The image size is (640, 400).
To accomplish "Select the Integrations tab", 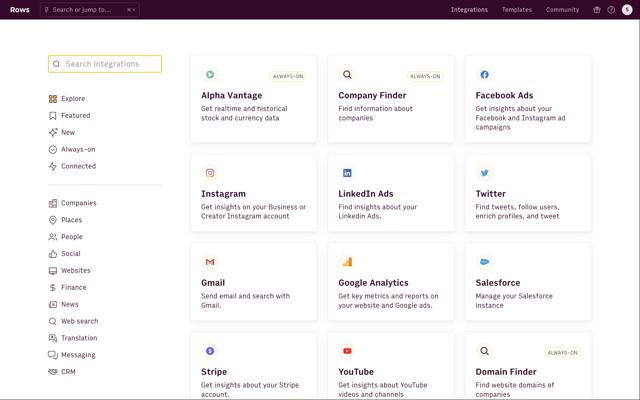I will [469, 10].
